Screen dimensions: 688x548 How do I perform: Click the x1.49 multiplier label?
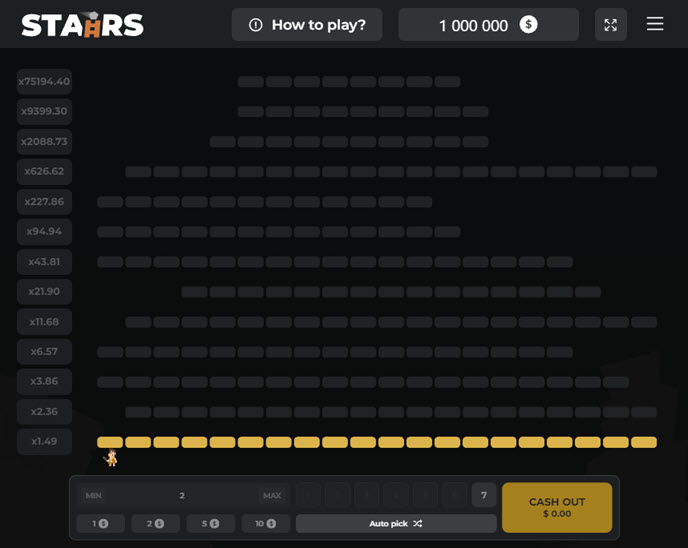point(44,442)
